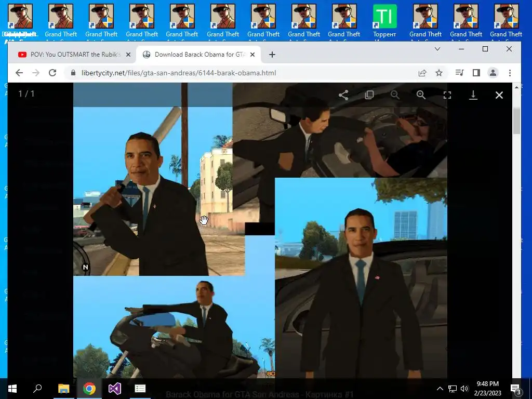This screenshot has height=399, width=532.
Task: Enter fullscreen mode in image viewer
Action: click(x=447, y=95)
